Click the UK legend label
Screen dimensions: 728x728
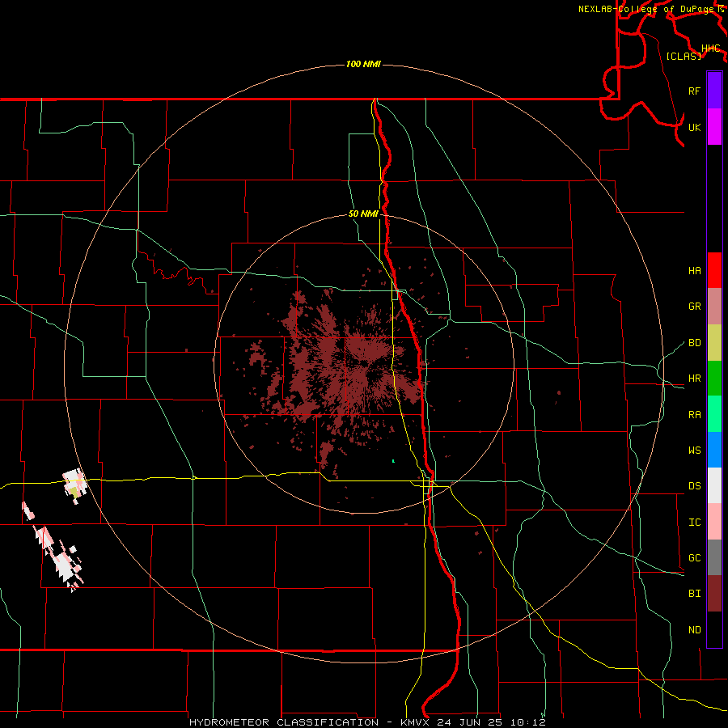[x=694, y=127]
